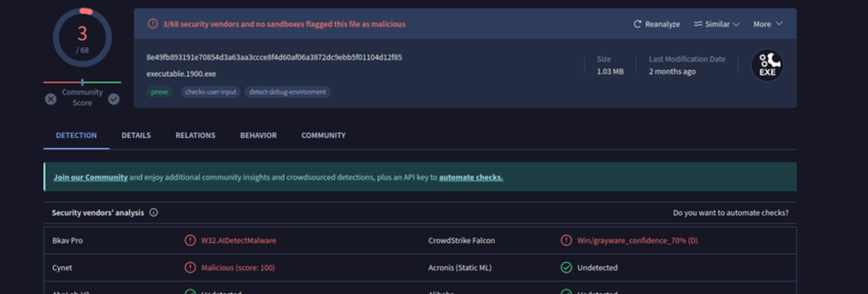Click the red alert icon in banner

pyautogui.click(x=153, y=24)
